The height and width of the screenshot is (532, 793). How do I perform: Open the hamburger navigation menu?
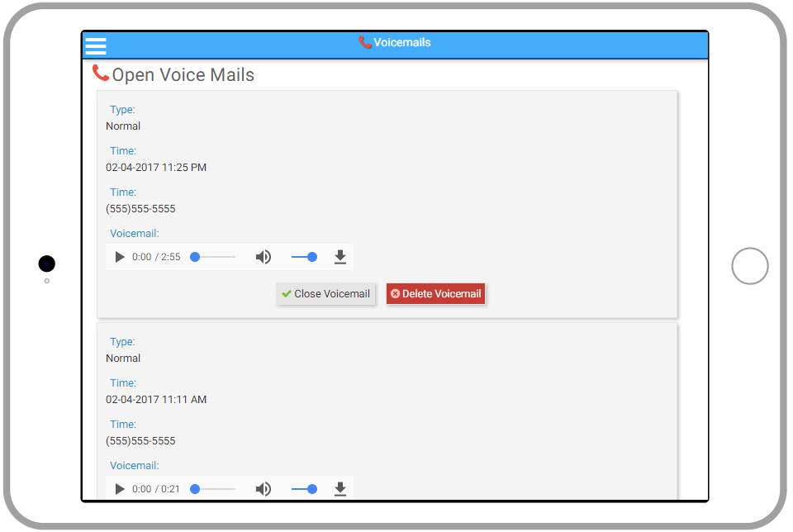(x=96, y=45)
